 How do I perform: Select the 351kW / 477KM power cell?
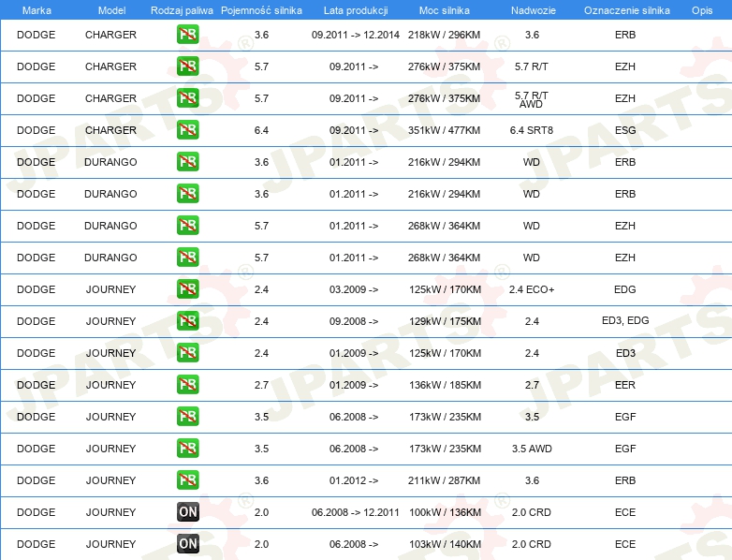(445, 130)
